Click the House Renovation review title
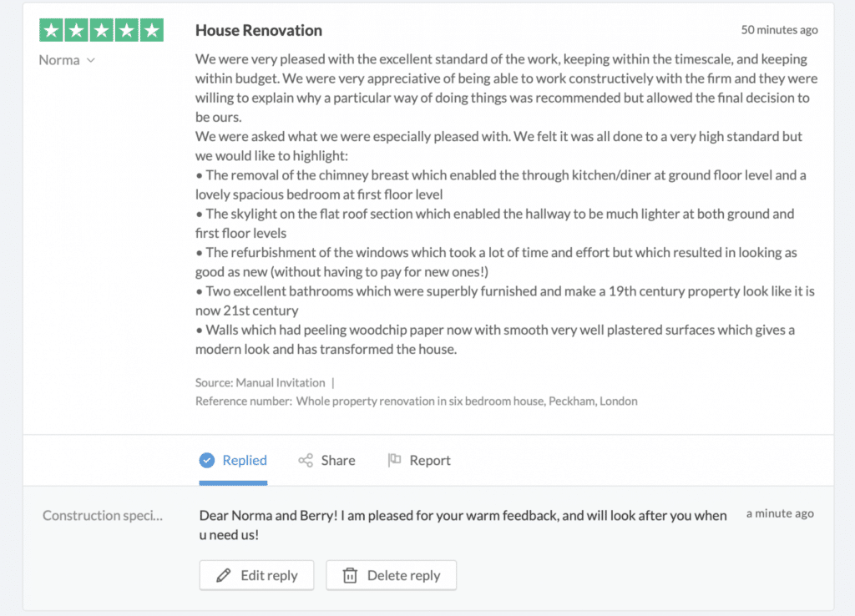The image size is (855, 616). [x=258, y=30]
